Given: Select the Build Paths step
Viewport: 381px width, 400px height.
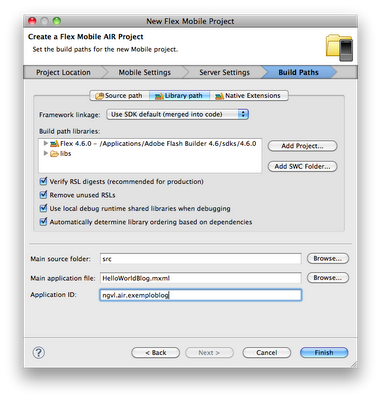Looking at the screenshot, I should pos(298,72).
